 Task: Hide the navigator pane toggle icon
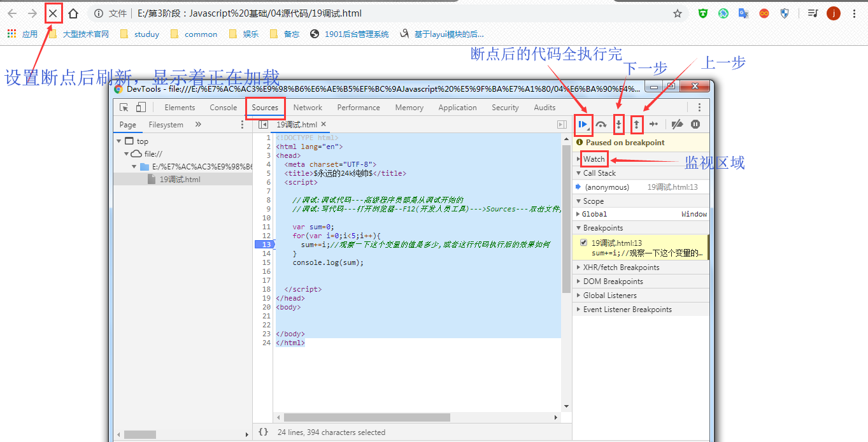click(x=263, y=125)
